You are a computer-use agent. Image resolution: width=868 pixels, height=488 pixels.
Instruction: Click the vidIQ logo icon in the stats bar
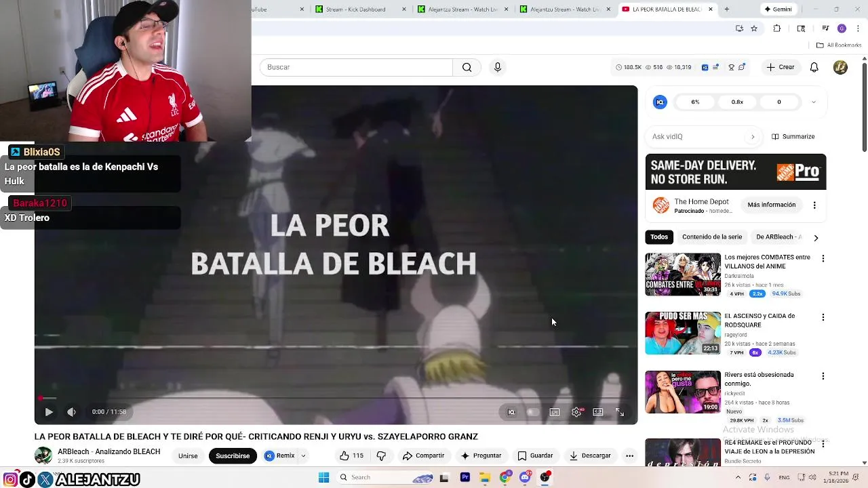[705, 67]
